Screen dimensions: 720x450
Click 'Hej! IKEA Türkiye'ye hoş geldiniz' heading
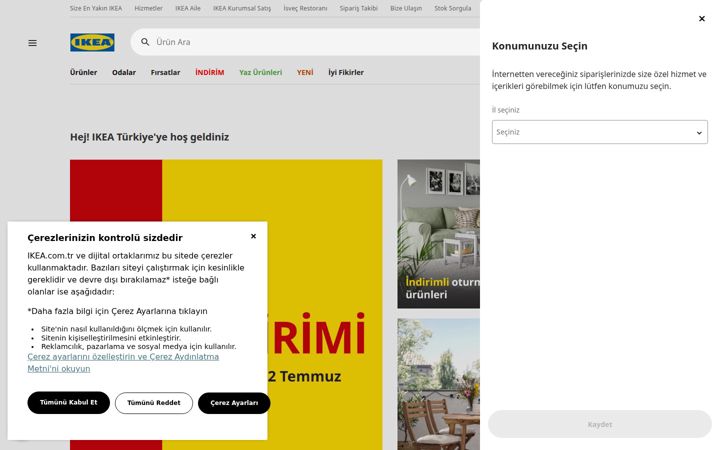click(x=149, y=137)
